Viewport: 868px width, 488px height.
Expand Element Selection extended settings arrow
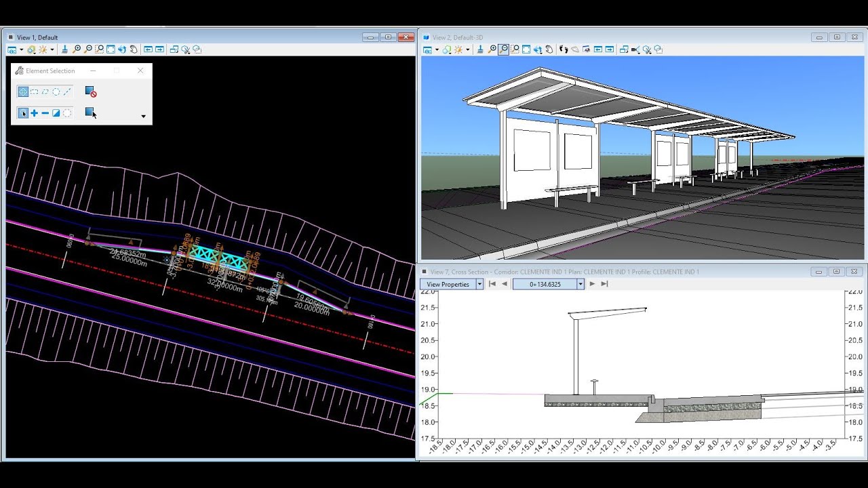(x=143, y=117)
